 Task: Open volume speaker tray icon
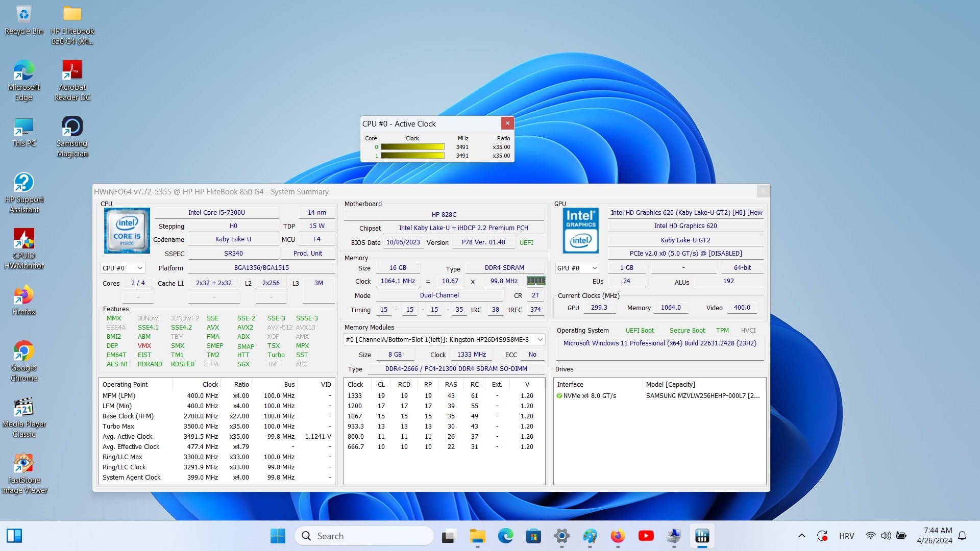(x=886, y=536)
